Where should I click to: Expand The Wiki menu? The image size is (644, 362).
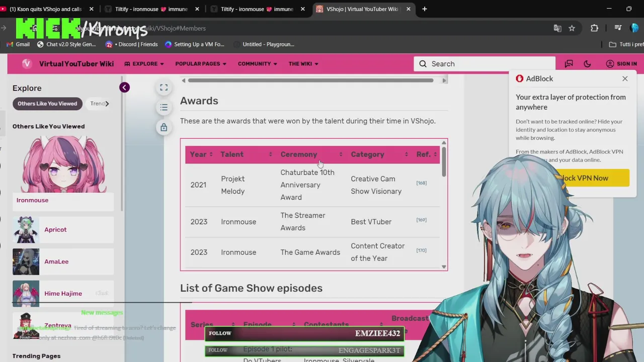click(303, 64)
